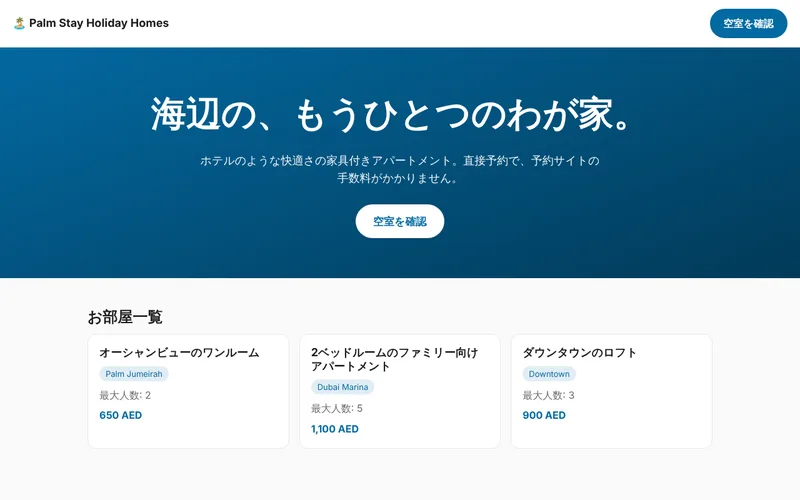The width and height of the screenshot is (800, 500).
Task: Click the palm tree island logo icon
Action: point(19,23)
